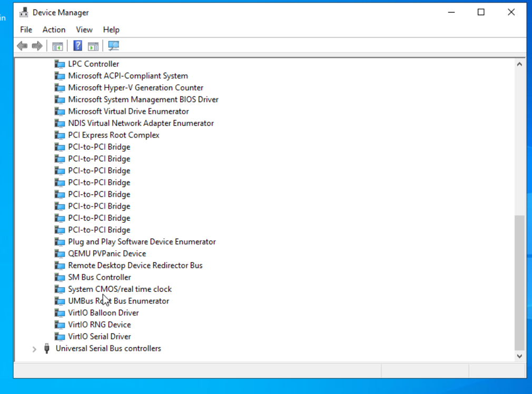Image resolution: width=532 pixels, height=394 pixels.
Task: Click the System CMOS/real time clock icon
Action: point(60,289)
